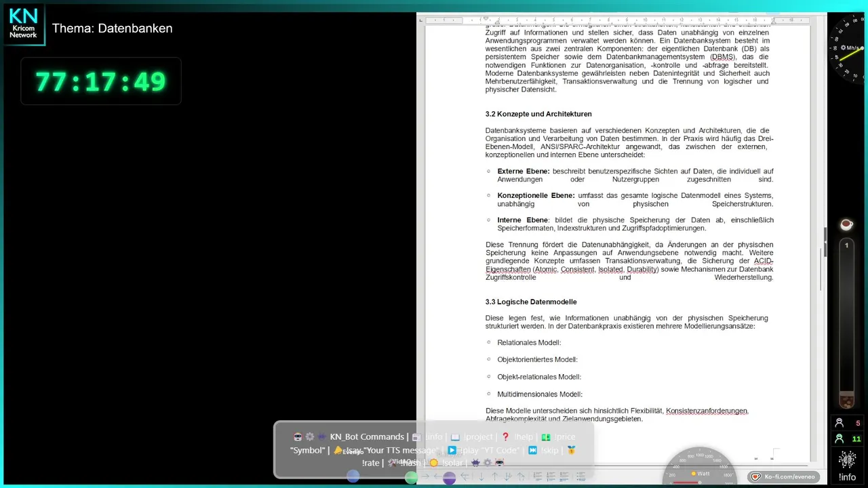Click the "!rate" command text

[x=371, y=463]
